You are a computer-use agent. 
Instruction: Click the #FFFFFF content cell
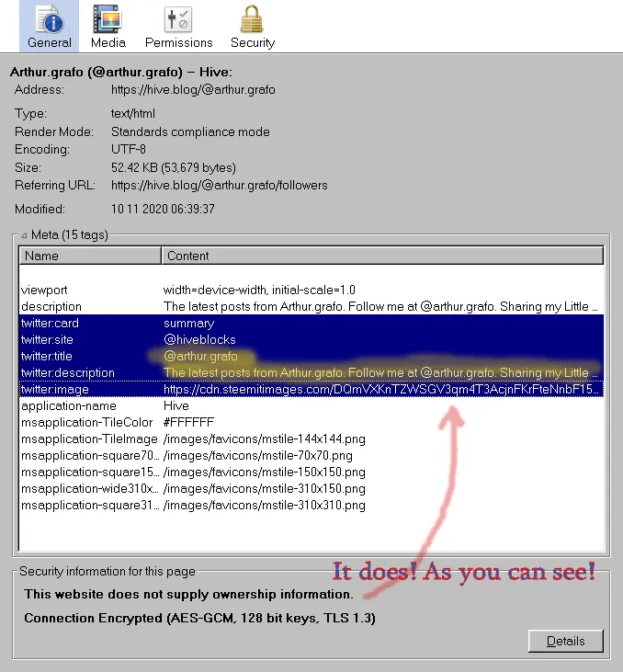[x=188, y=422]
